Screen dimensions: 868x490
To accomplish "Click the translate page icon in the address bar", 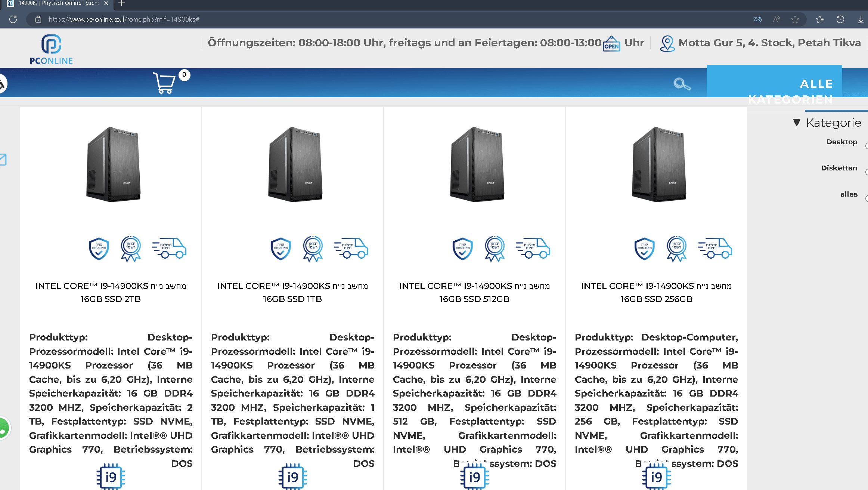I will point(757,19).
